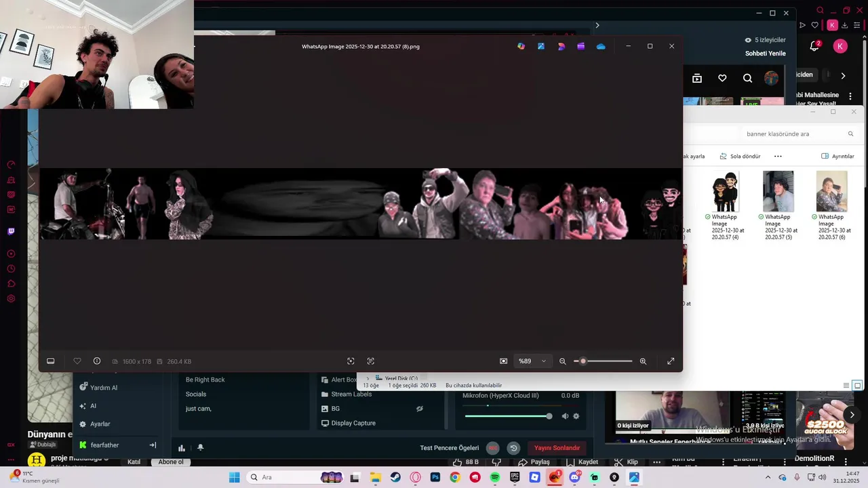
Task: Click Sola döndür in File Explorer
Action: [741, 156]
